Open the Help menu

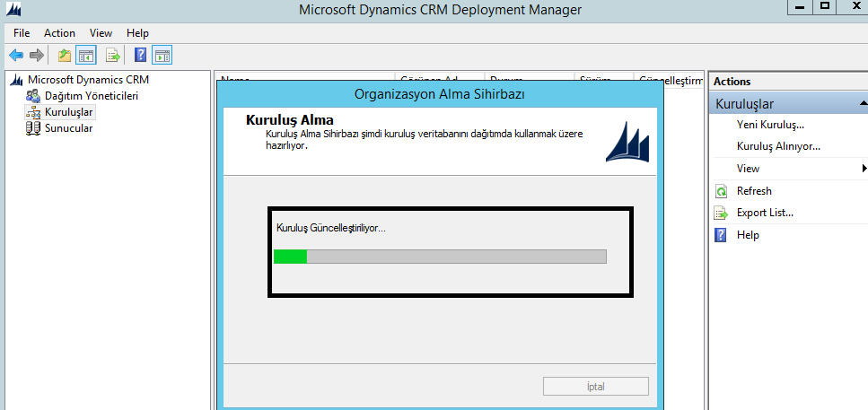(138, 33)
